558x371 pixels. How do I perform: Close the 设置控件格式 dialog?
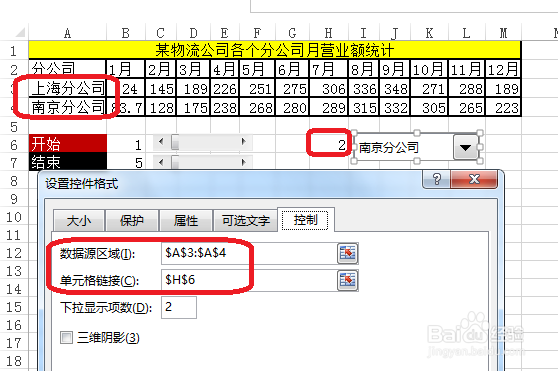474,179
